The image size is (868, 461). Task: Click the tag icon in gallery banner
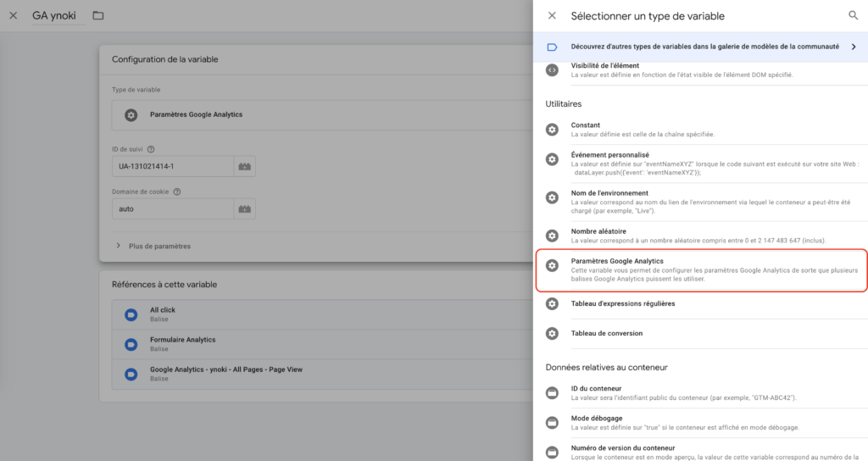coord(552,47)
